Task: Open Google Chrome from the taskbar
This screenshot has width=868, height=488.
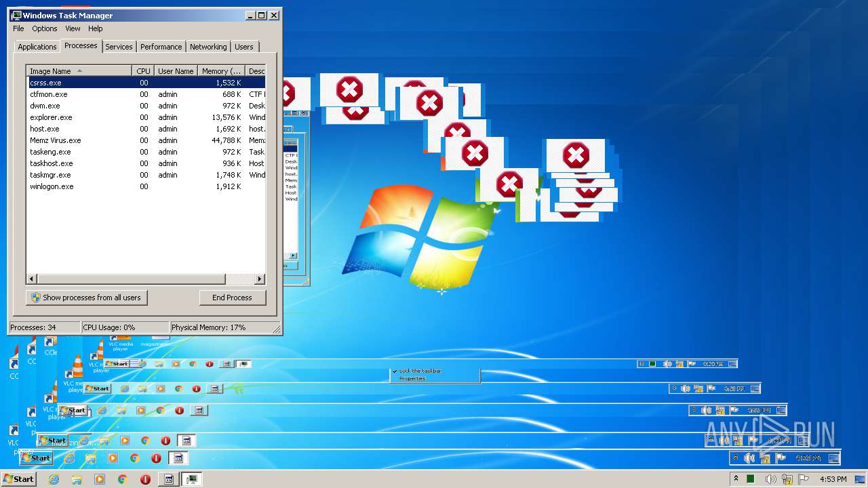Action: click(x=122, y=479)
